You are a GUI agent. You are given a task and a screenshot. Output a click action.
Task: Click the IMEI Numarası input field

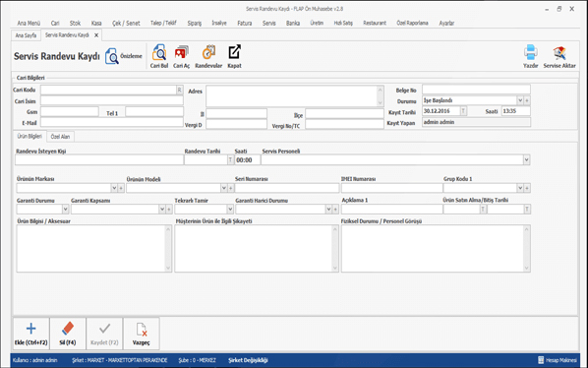pyautogui.click(x=391, y=188)
